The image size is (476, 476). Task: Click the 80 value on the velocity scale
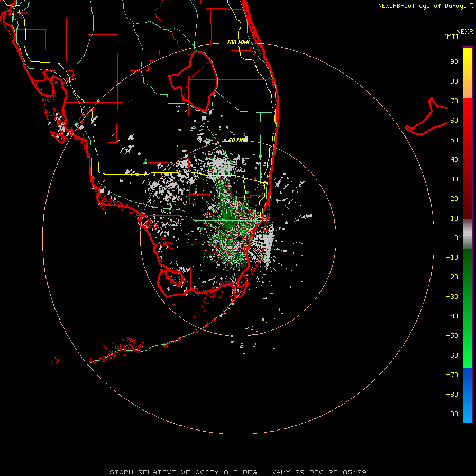[x=454, y=81]
